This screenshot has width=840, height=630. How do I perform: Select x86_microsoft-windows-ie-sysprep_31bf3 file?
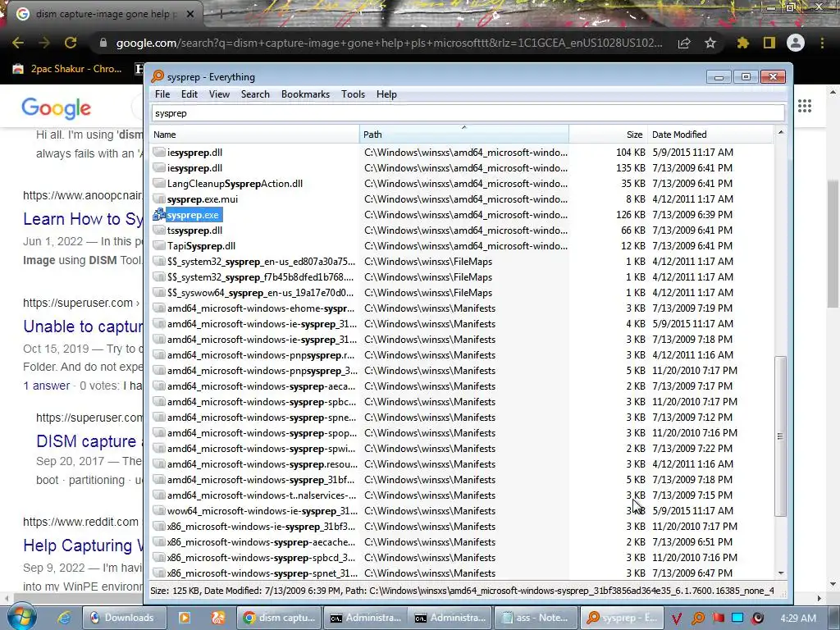coord(260,526)
